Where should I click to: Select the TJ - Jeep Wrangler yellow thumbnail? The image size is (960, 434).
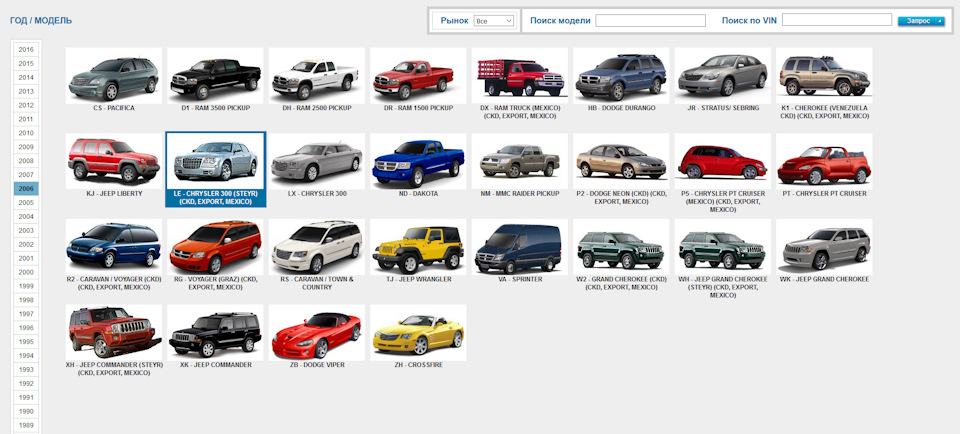click(x=418, y=247)
